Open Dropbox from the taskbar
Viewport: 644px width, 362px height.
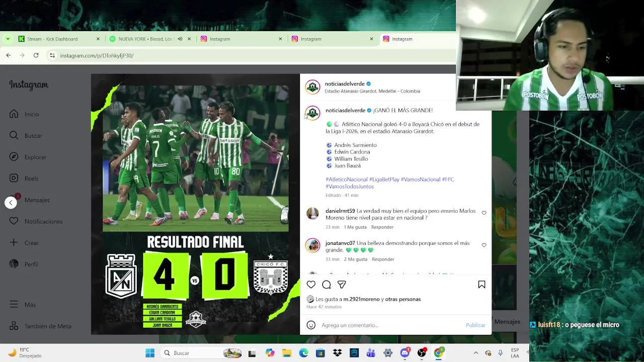point(337,353)
